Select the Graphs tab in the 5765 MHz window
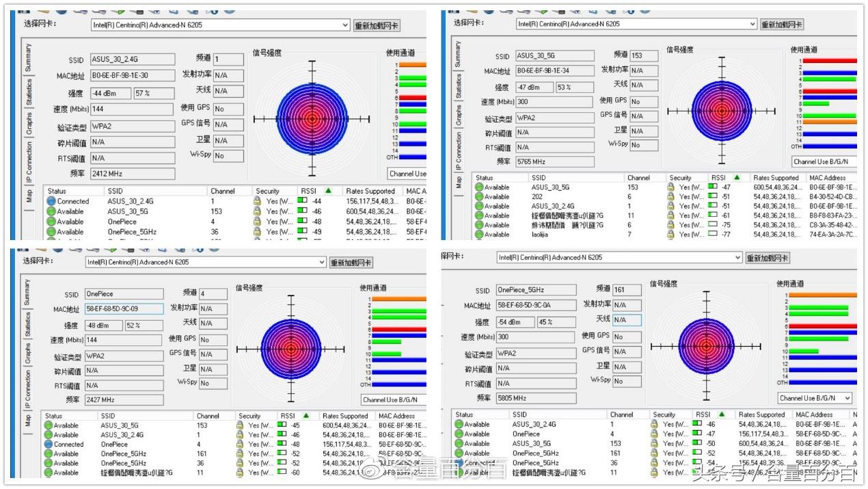The height and width of the screenshot is (489, 868). pyautogui.click(x=458, y=116)
